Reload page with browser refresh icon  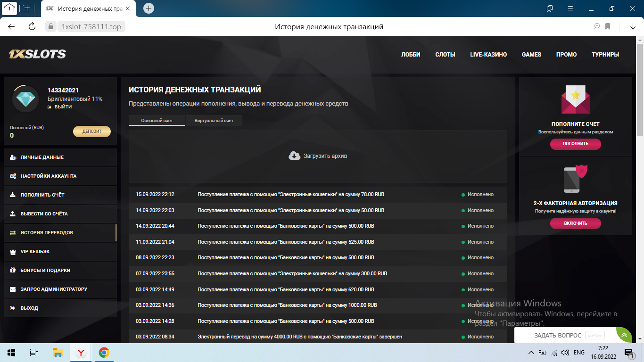coord(32,26)
